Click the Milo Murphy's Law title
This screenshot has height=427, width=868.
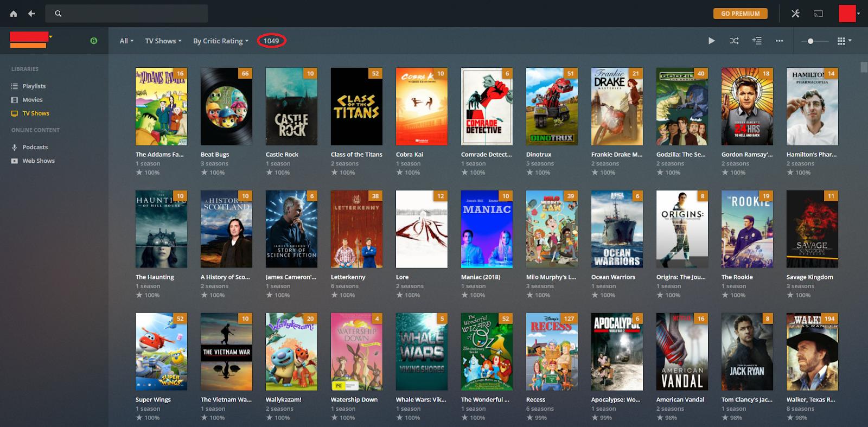[551, 277]
